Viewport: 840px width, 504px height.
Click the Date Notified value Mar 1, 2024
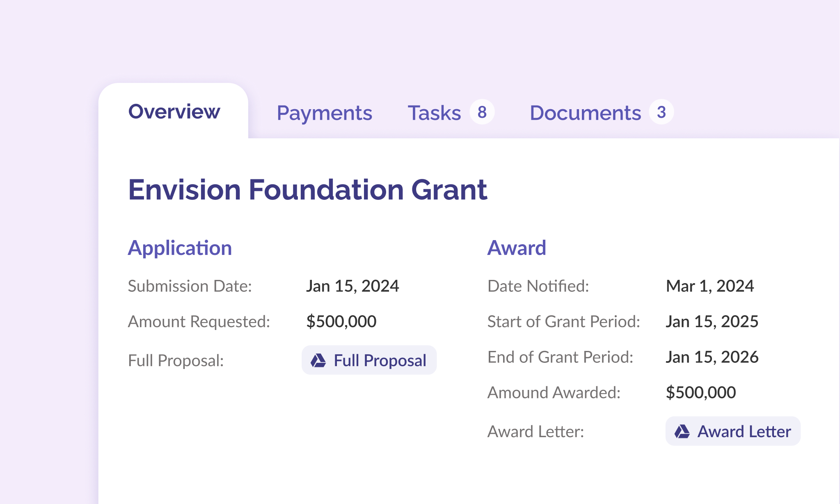pos(710,286)
